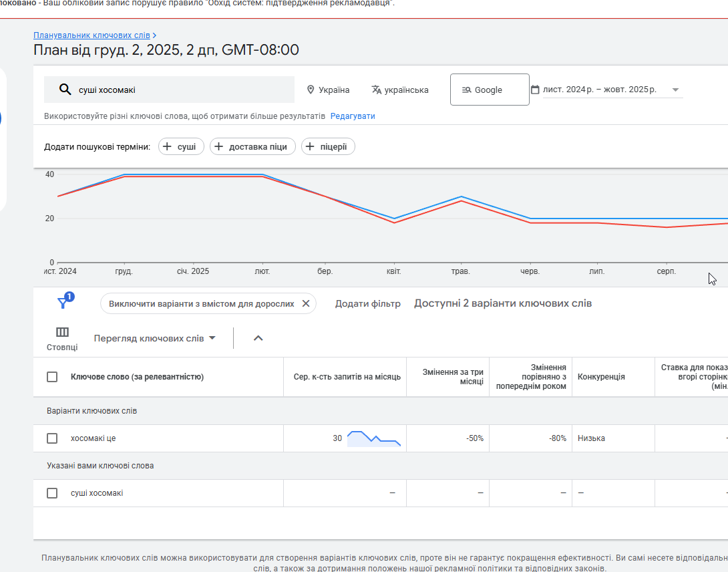Check the box for суші хосомакі
This screenshot has width=728, height=572.
(x=52, y=493)
